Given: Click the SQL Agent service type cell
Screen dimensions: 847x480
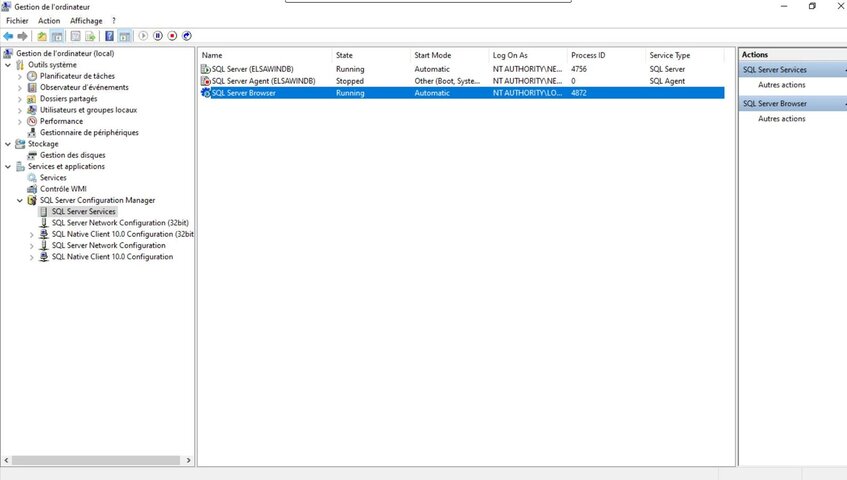Looking at the screenshot, I should point(667,81).
